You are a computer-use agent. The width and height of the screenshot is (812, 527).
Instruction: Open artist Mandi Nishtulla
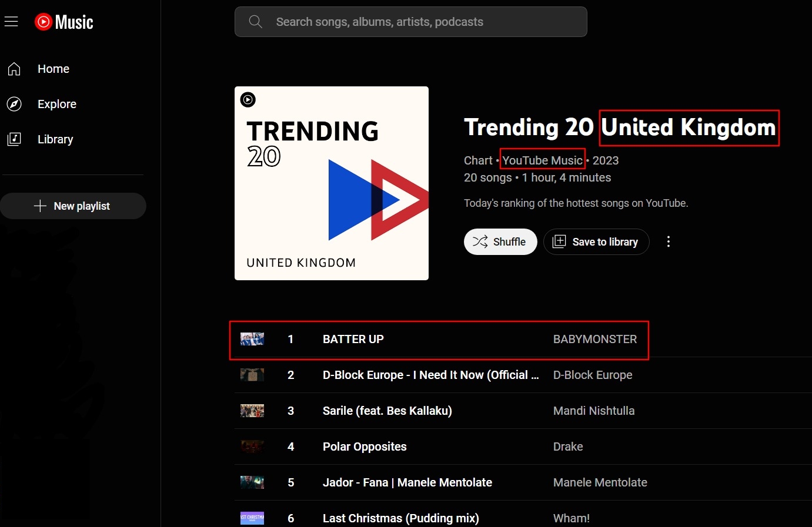click(x=594, y=411)
